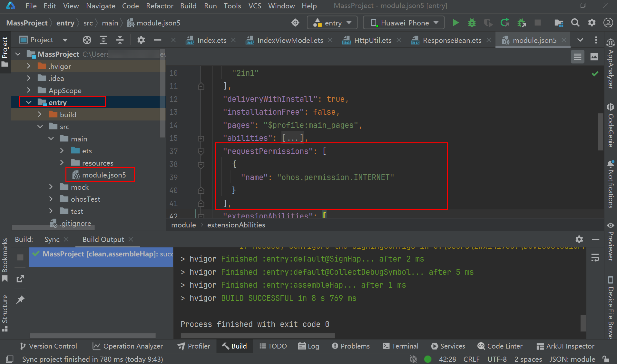Collapse all in the Project panel
This screenshot has height=364, width=617.
[120, 40]
